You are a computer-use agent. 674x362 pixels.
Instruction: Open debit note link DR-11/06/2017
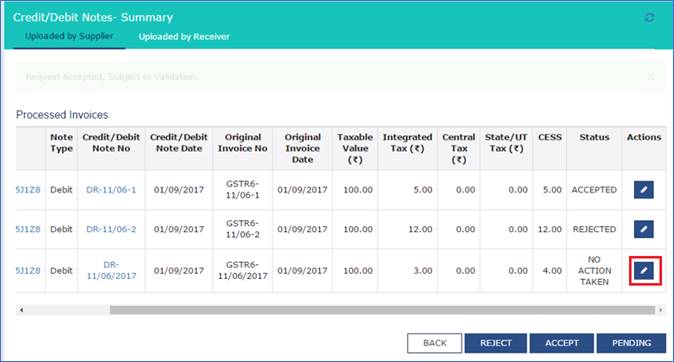[111, 270]
